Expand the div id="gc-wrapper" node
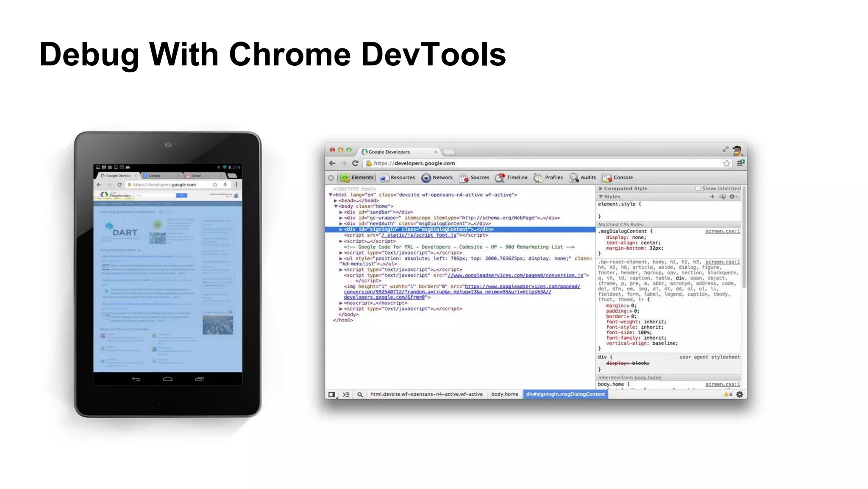This screenshot has height=489, width=868. pos(341,218)
